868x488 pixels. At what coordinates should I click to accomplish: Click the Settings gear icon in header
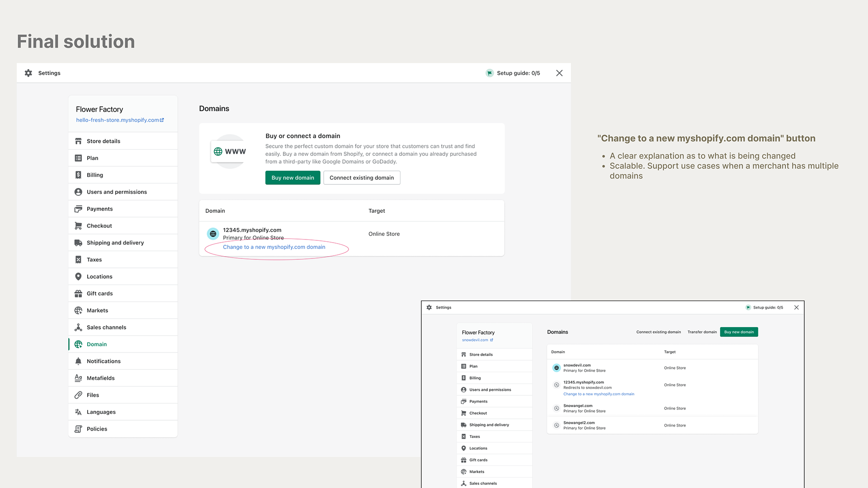tap(28, 73)
